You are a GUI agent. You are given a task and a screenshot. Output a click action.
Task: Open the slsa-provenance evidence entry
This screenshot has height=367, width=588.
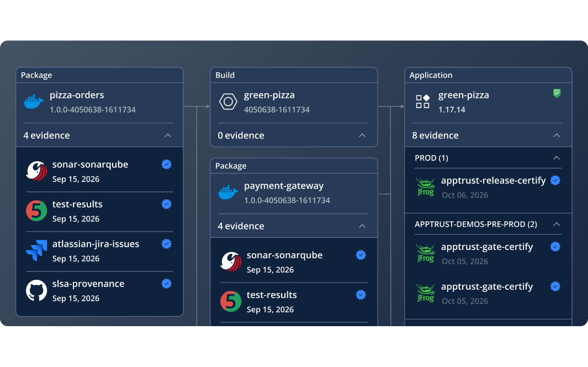99,290
